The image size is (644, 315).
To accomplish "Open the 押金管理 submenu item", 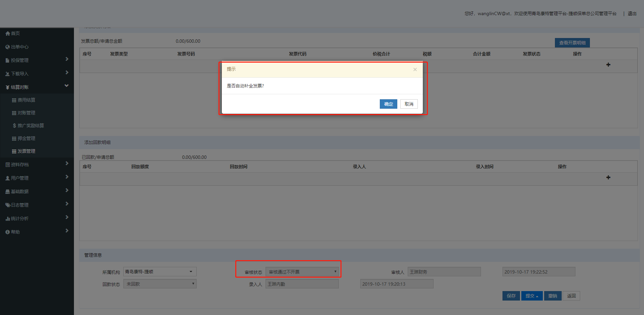I will 27,138.
